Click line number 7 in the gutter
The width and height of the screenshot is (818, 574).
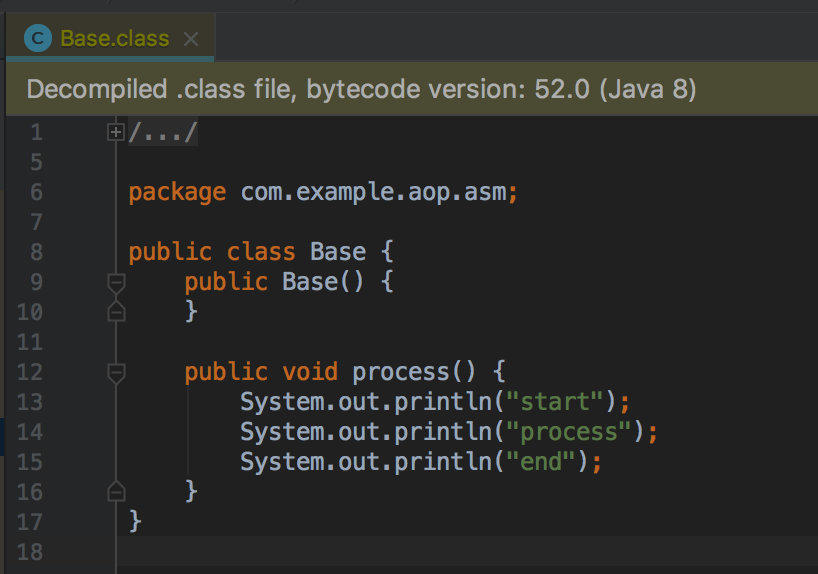tap(36, 222)
